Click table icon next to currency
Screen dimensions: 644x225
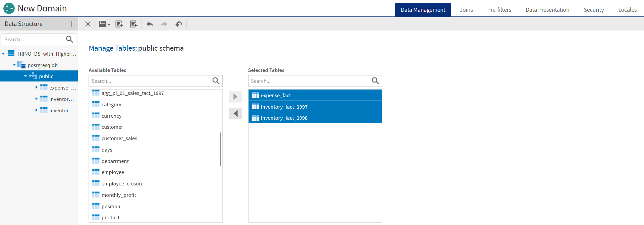96,115
